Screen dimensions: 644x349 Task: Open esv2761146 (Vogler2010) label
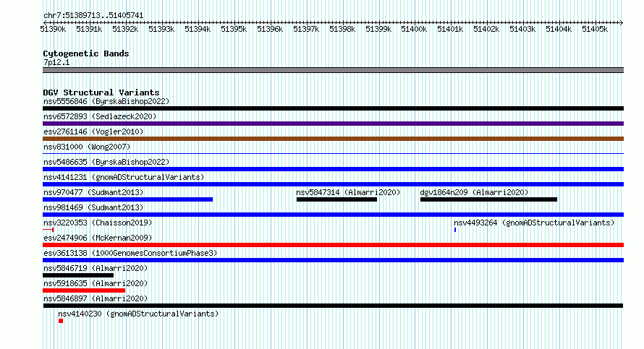[93, 132]
